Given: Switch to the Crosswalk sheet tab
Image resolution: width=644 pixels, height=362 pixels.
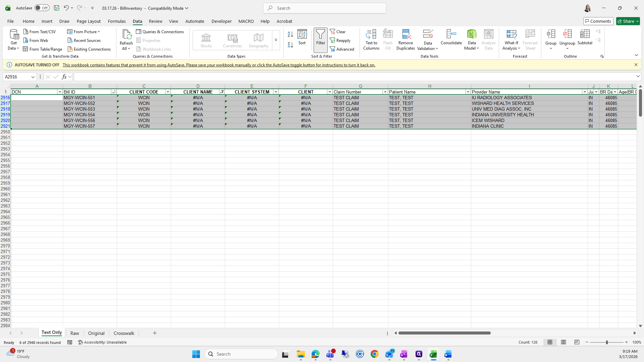Looking at the screenshot, I should tap(124, 333).
